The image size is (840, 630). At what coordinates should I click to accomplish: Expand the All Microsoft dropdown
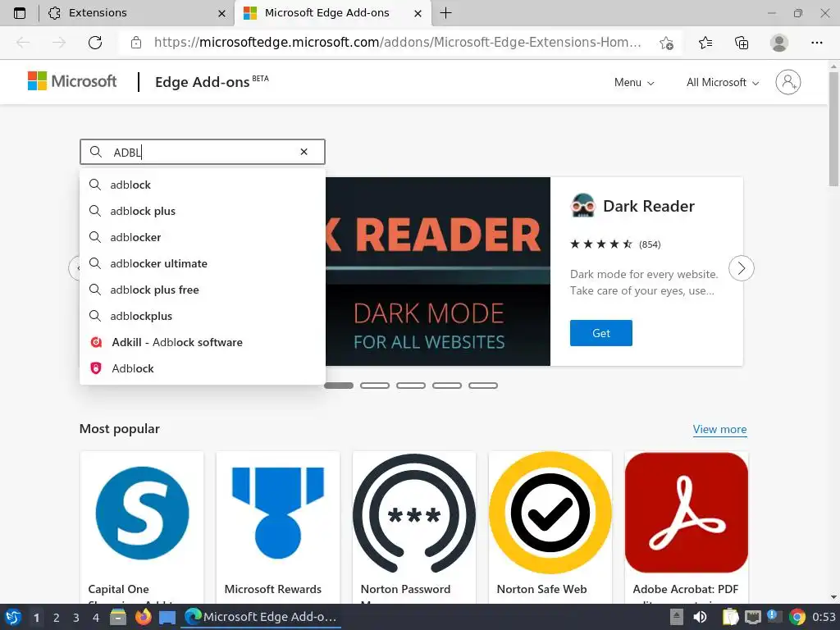(x=723, y=83)
